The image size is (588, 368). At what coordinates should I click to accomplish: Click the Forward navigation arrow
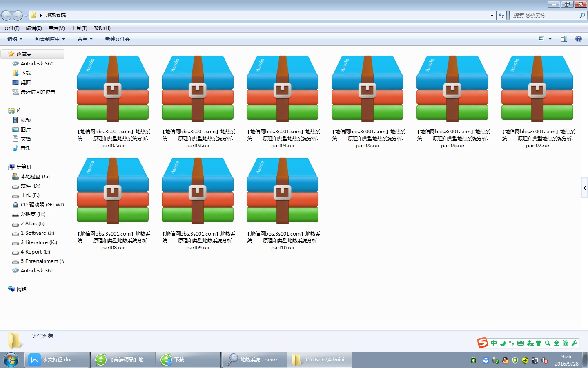18,16
